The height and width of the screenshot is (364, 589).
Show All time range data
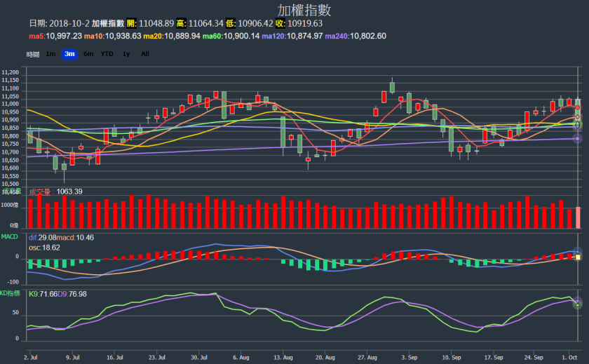pos(144,54)
